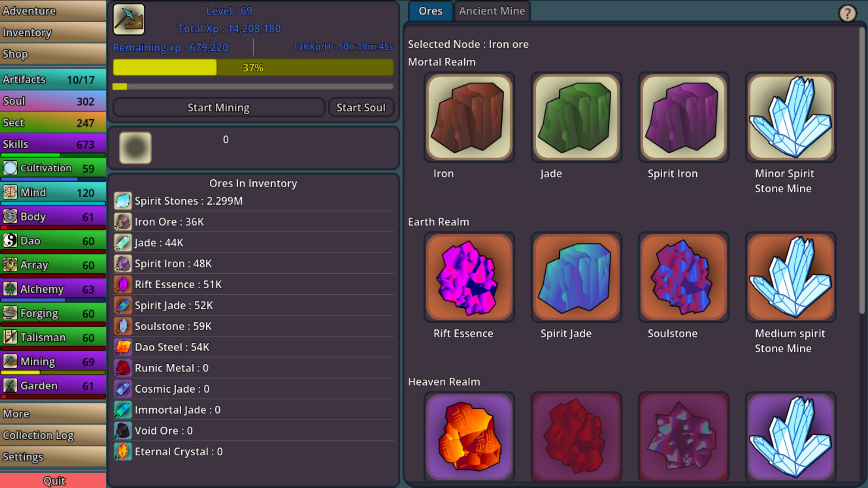The height and width of the screenshot is (488, 868).
Task: Open the help question mark icon
Action: (x=848, y=14)
